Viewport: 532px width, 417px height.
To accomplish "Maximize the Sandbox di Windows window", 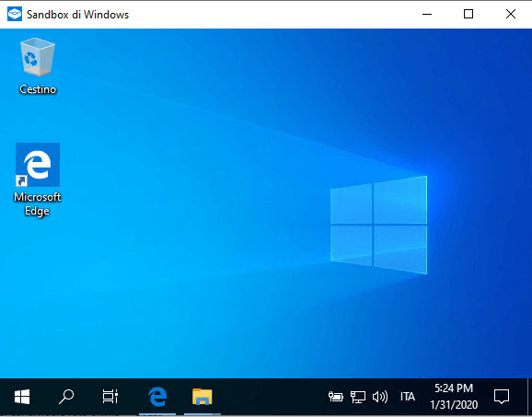I will coord(468,14).
